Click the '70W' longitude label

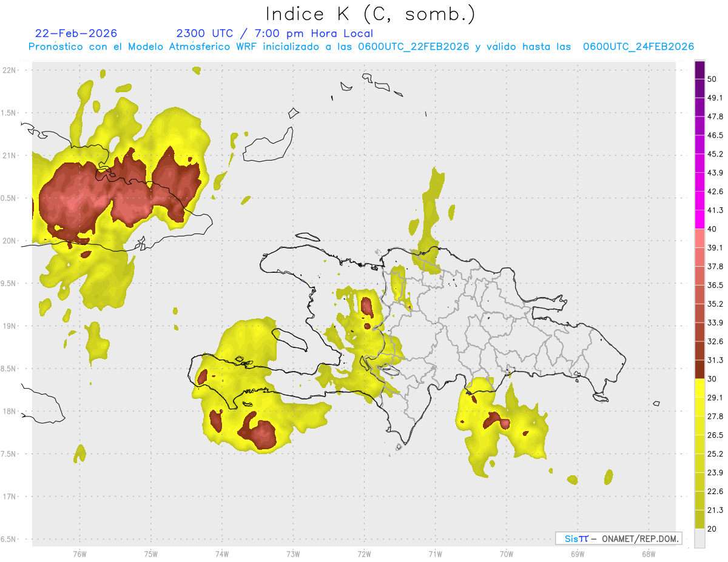[506, 554]
